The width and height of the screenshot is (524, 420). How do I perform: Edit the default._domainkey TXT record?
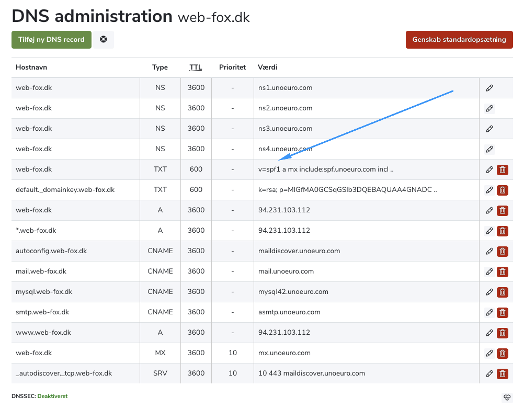click(x=489, y=190)
